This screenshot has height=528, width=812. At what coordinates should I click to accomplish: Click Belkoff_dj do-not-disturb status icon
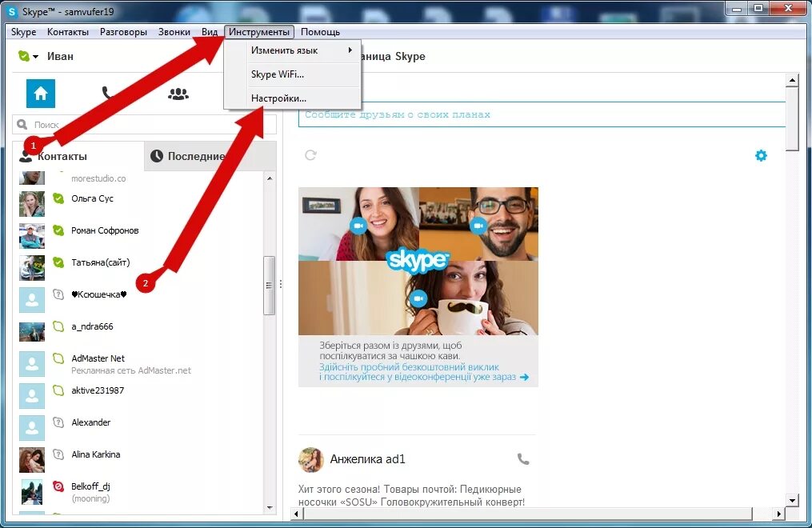coord(58,486)
